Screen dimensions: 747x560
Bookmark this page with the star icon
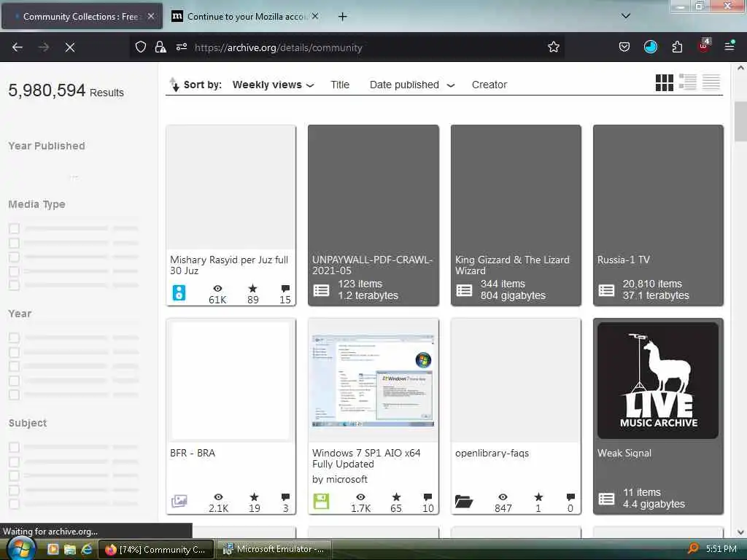click(553, 47)
